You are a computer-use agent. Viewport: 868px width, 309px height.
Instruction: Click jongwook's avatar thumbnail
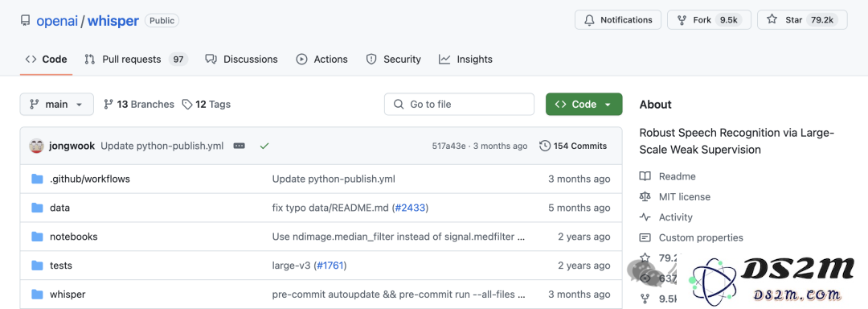pos(36,146)
